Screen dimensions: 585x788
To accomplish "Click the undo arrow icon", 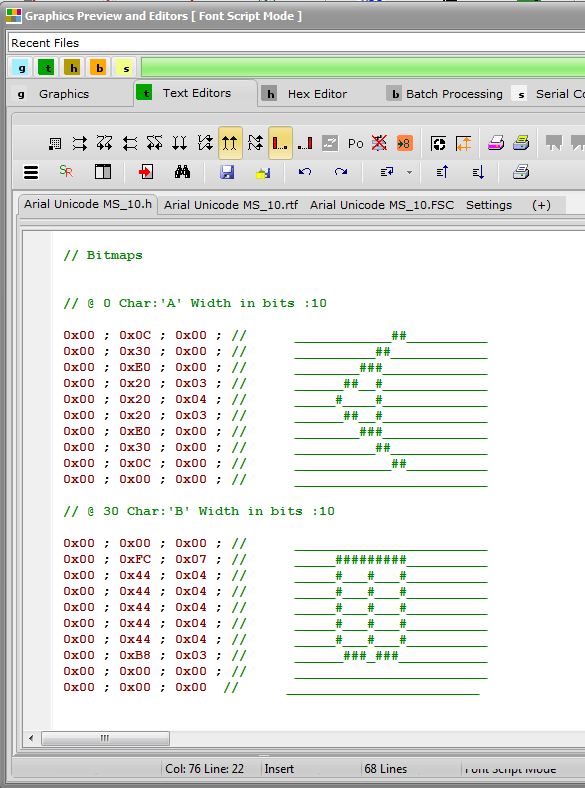I will click(x=305, y=172).
